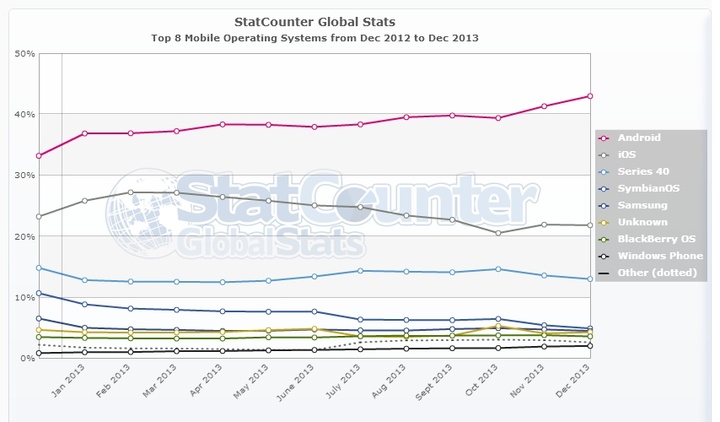Toggle the Android series label in legend

(639, 138)
